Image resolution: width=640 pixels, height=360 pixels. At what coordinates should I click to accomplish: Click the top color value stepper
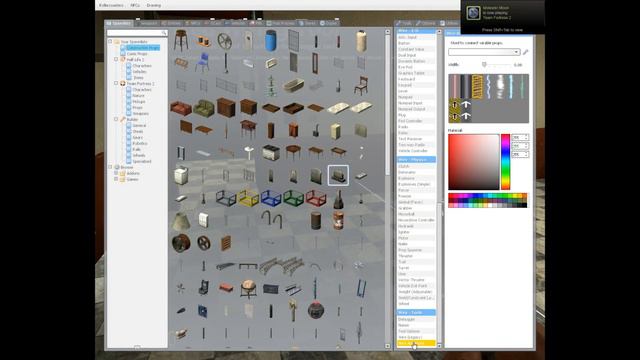[x=527, y=137]
